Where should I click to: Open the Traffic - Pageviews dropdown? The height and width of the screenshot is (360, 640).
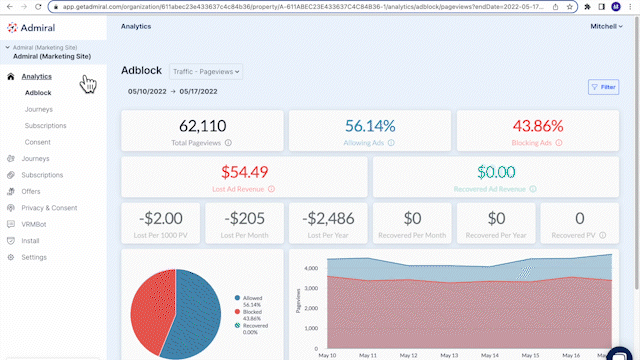206,71
